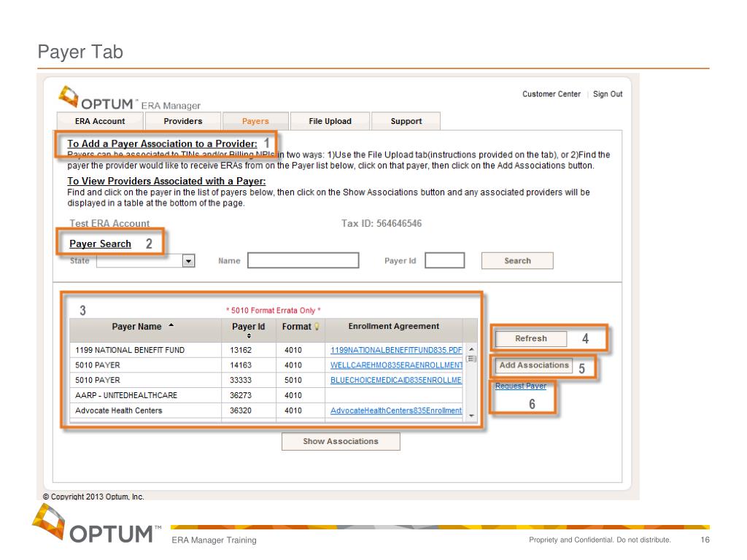Image resolution: width=747 pixels, height=560 pixels.
Task: Click the scroll down arrow of payer list
Action: click(x=471, y=416)
